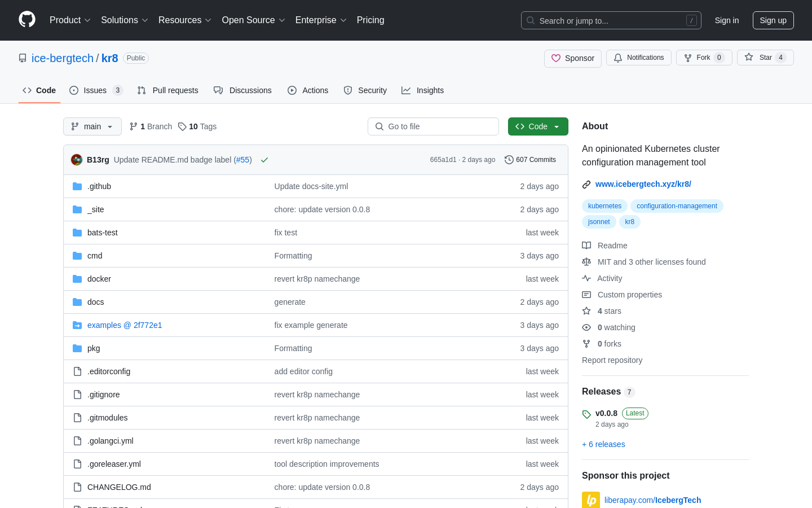Click the .golangci.yml file icon

tap(77, 441)
